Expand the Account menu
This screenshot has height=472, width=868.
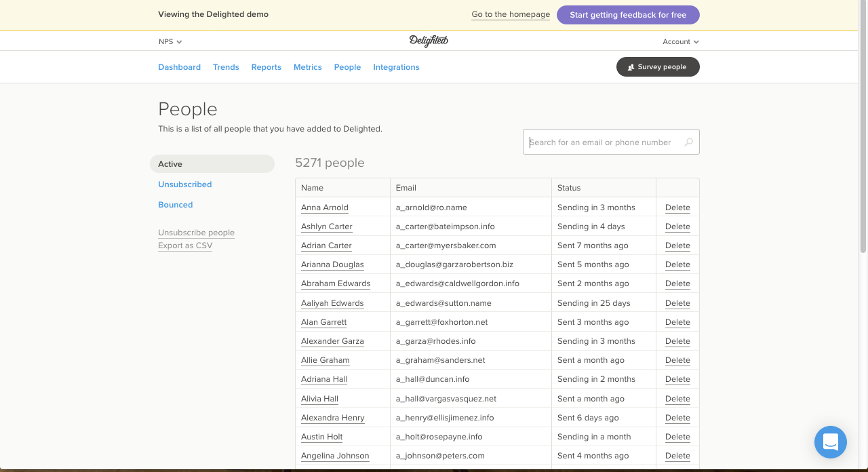pyautogui.click(x=681, y=41)
